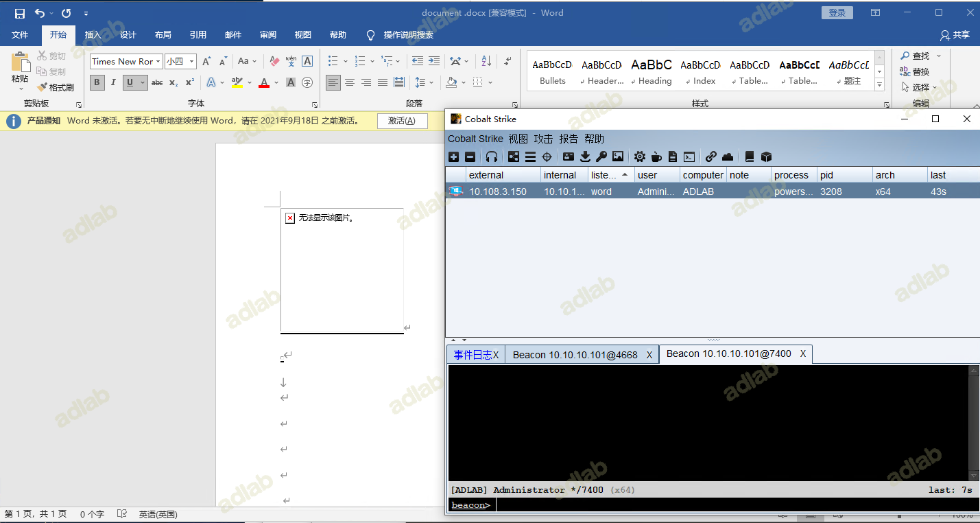Click the cube About icon in Cobalt Strike

tap(767, 156)
